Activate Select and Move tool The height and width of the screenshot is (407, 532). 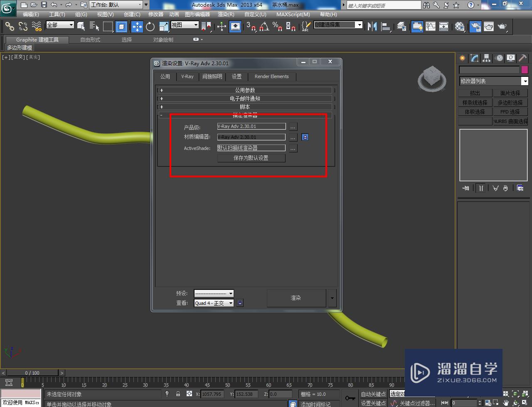tap(137, 27)
